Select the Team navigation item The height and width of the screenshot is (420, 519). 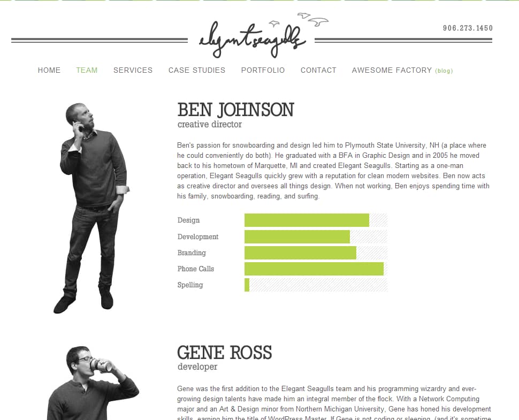pyautogui.click(x=87, y=70)
